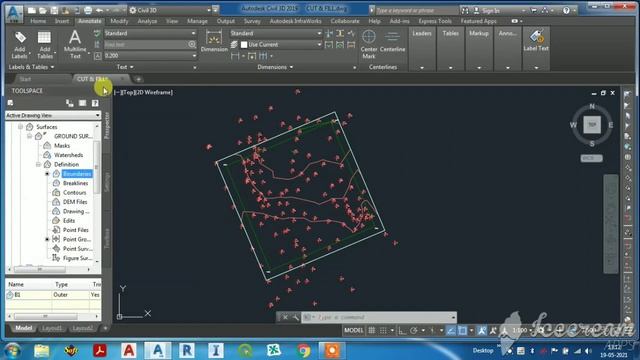Open the Modify ribbon tab

tap(119, 21)
